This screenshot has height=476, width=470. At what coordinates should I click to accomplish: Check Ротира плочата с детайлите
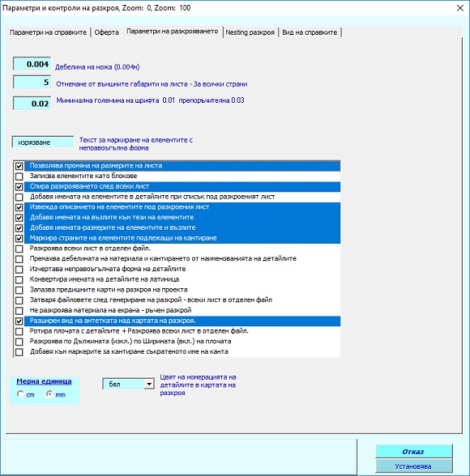[19, 331]
